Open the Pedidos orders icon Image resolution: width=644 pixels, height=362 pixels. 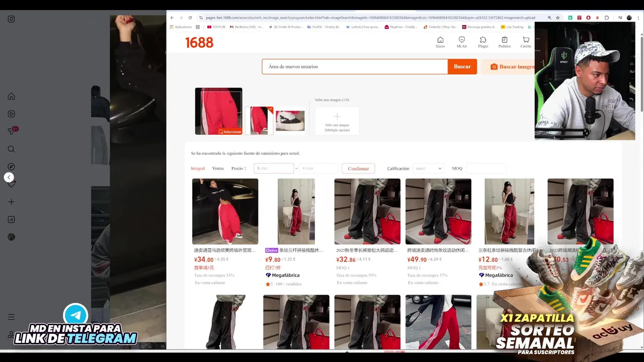(x=505, y=42)
